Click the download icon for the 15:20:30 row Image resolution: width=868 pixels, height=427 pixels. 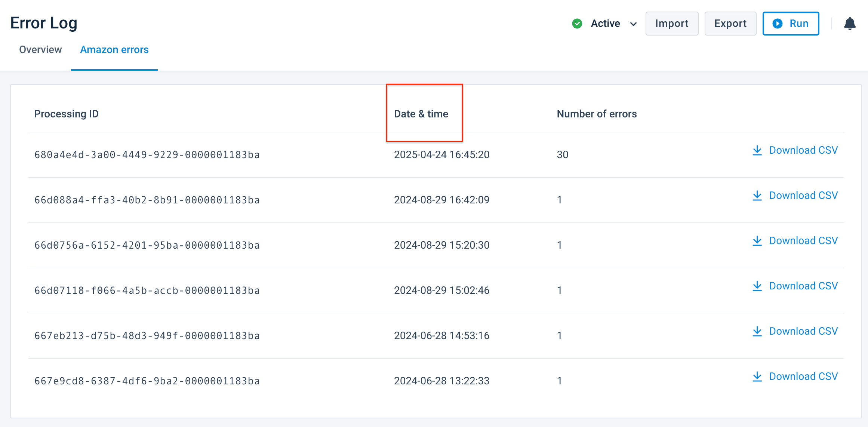pyautogui.click(x=757, y=241)
